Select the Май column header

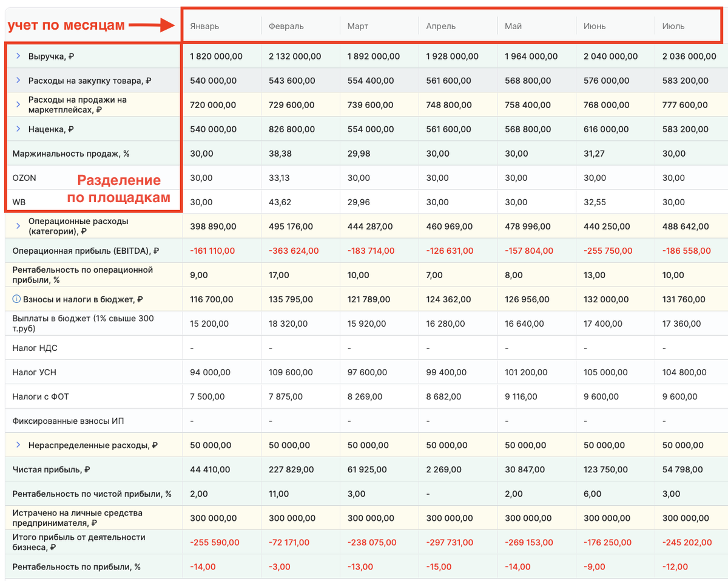[x=513, y=26]
